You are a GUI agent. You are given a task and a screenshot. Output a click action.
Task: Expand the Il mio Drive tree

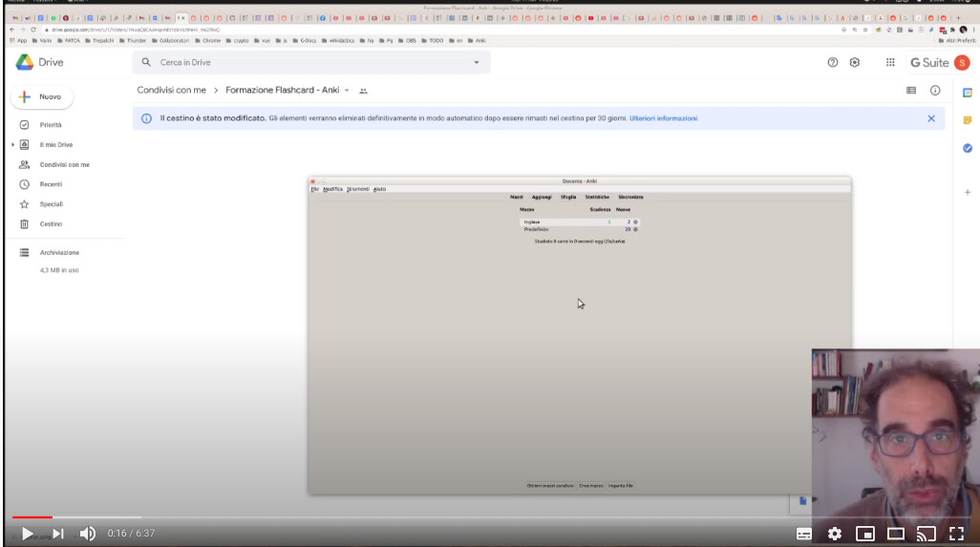[12, 145]
